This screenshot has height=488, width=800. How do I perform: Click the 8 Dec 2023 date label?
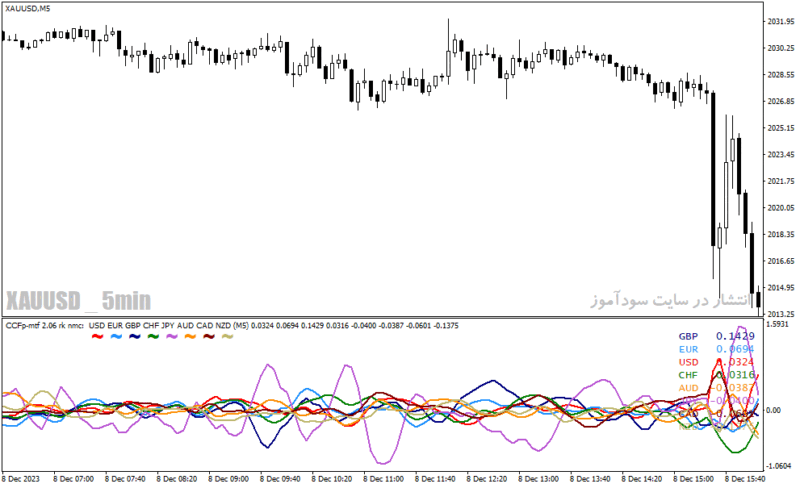click(20, 479)
